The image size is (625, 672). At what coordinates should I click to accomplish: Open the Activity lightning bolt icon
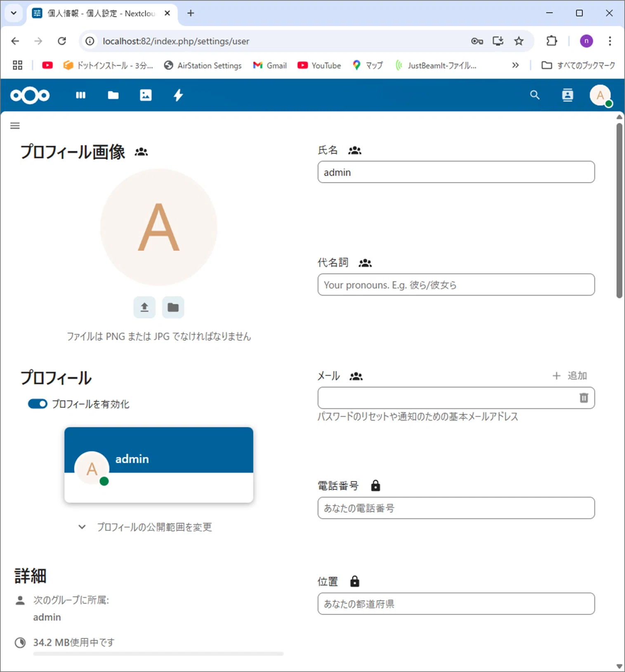(x=178, y=95)
